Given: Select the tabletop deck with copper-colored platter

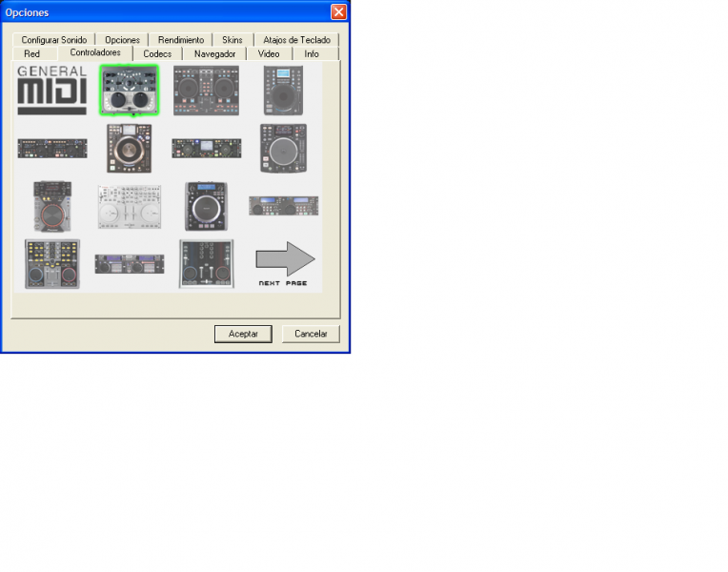Looking at the screenshot, I should point(129,148).
